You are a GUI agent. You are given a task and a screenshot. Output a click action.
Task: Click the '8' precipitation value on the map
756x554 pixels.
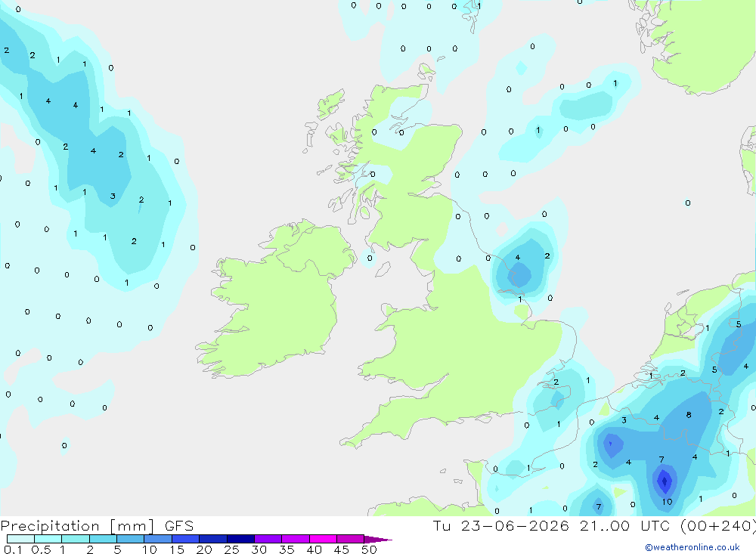pyautogui.click(x=689, y=415)
